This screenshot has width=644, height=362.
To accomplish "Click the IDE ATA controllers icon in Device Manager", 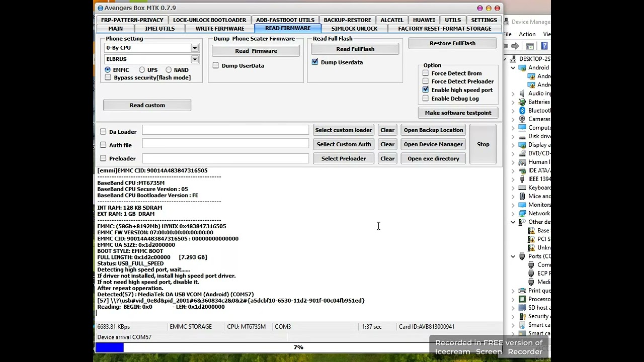I will (x=522, y=170).
